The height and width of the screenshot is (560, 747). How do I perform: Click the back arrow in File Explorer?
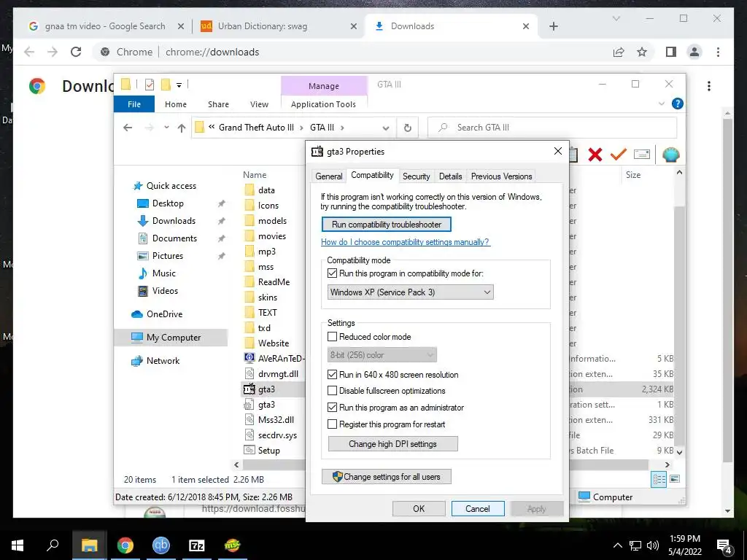(128, 128)
